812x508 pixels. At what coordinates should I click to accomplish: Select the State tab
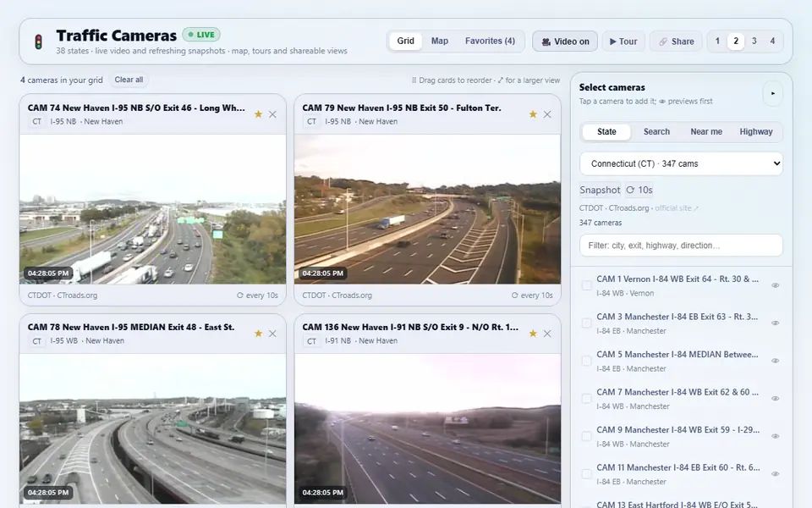coord(606,132)
